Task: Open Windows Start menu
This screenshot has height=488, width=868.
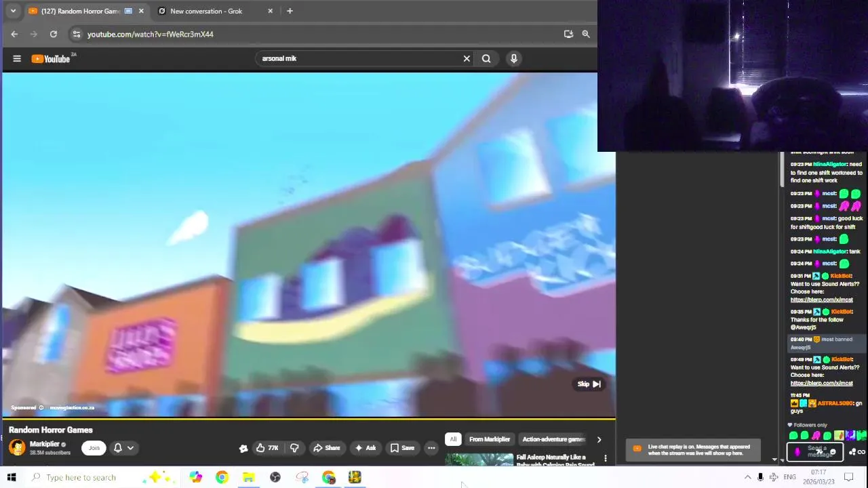Action: (x=12, y=477)
